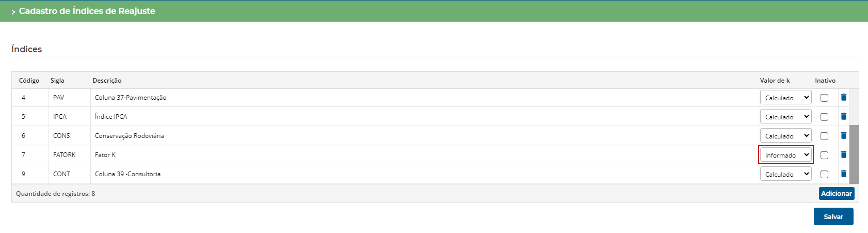Click the table's vertical scrollbar thumb
Image resolution: width=868 pixels, height=233 pixels.
854,154
